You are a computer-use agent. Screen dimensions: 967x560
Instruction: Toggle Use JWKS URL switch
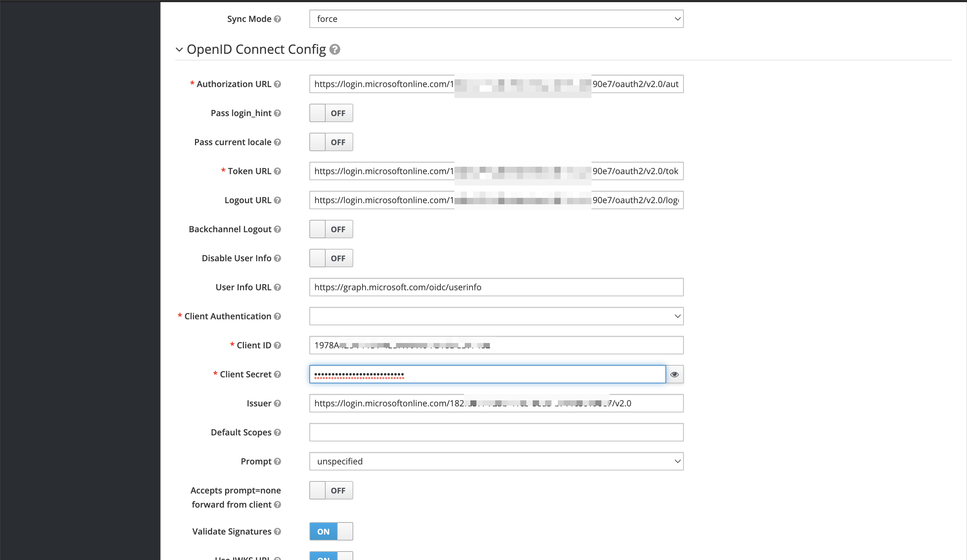pos(331,556)
